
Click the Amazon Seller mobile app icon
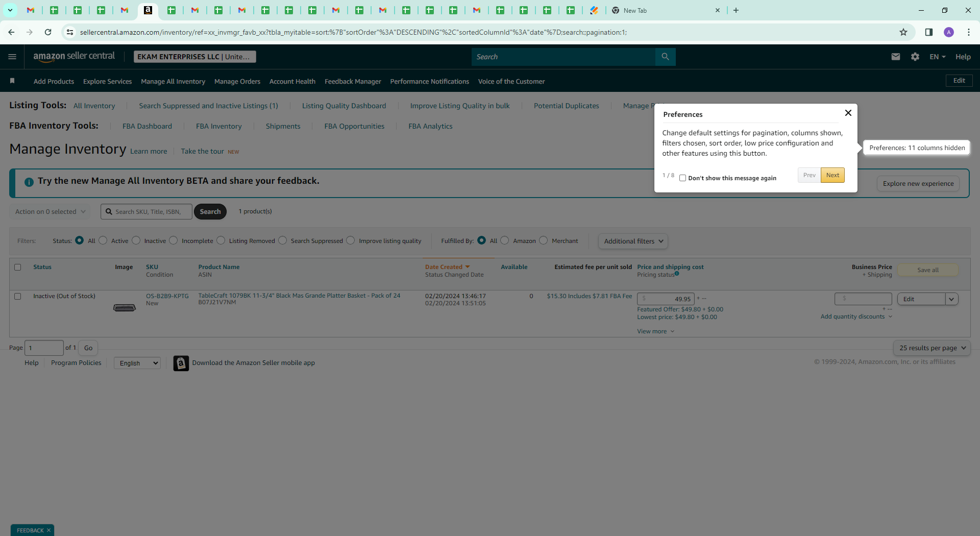click(x=181, y=363)
